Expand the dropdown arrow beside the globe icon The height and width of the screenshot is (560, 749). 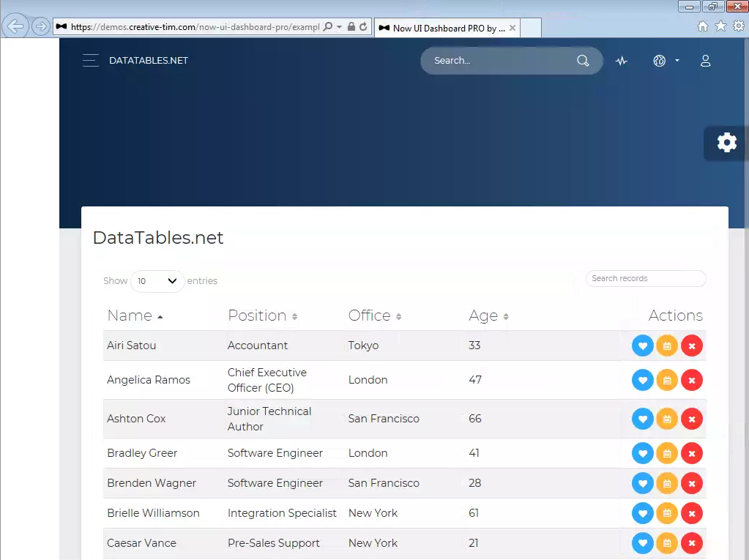coord(674,61)
